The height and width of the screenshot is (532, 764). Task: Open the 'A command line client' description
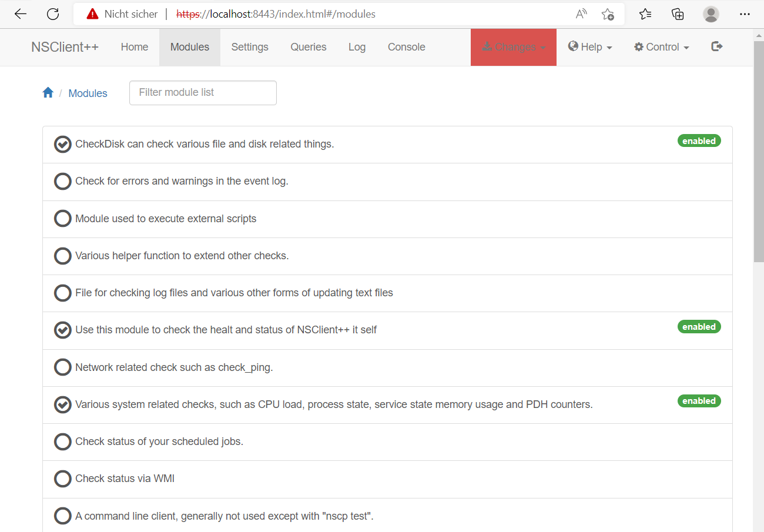click(224, 516)
